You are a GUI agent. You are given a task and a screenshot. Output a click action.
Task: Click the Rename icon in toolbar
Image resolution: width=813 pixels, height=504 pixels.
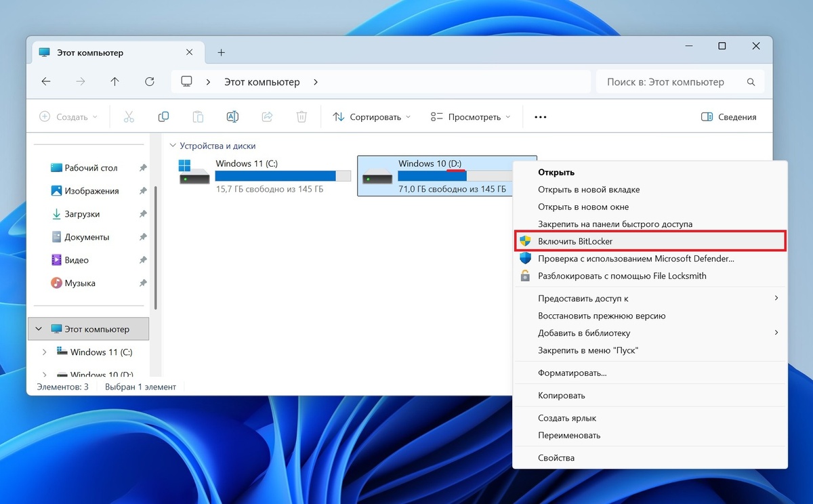tap(232, 117)
